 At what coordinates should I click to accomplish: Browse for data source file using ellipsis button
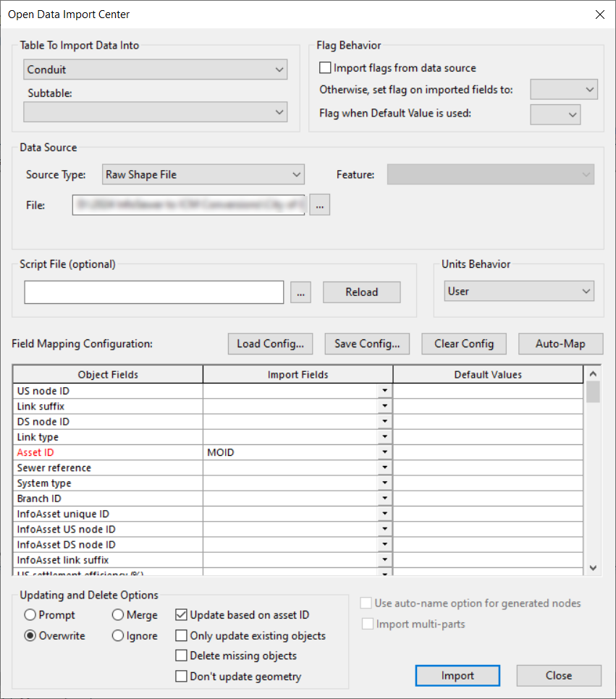click(x=319, y=205)
